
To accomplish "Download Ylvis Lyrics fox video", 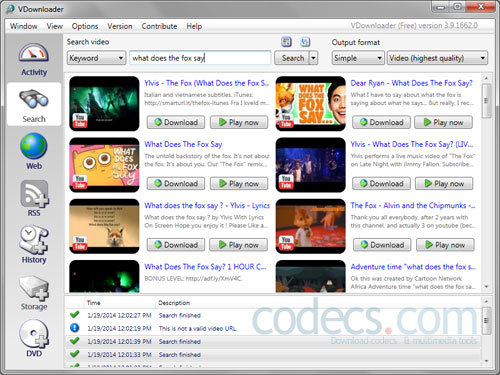I will (176, 245).
